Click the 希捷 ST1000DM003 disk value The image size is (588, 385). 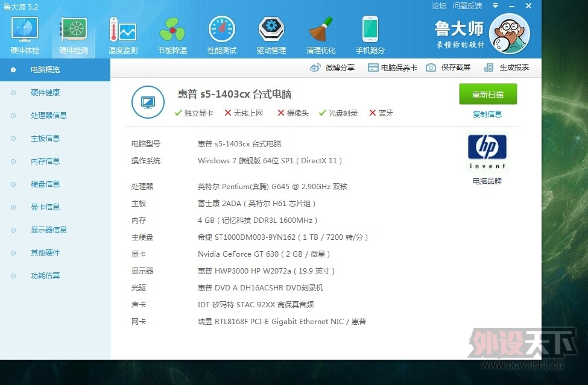[x=283, y=237]
